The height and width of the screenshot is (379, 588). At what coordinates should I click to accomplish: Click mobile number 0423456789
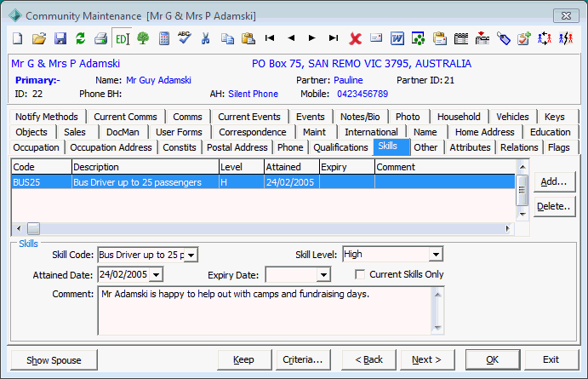coord(363,94)
